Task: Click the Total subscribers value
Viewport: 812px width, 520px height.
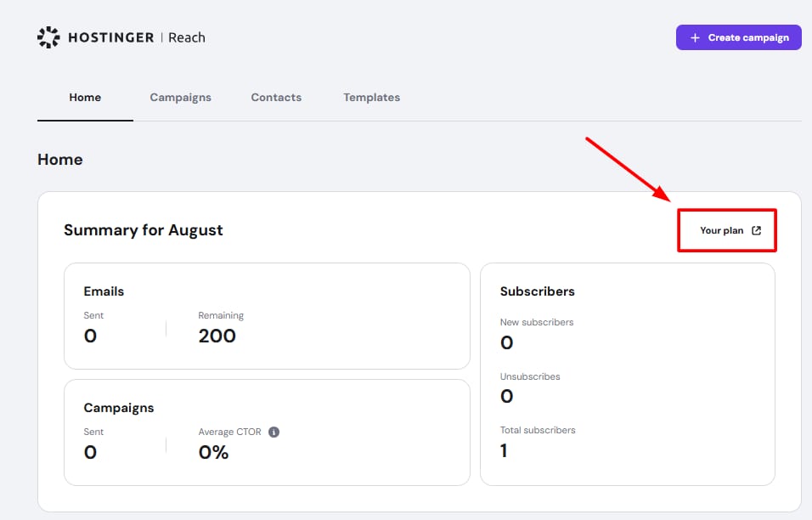Action: [504, 450]
